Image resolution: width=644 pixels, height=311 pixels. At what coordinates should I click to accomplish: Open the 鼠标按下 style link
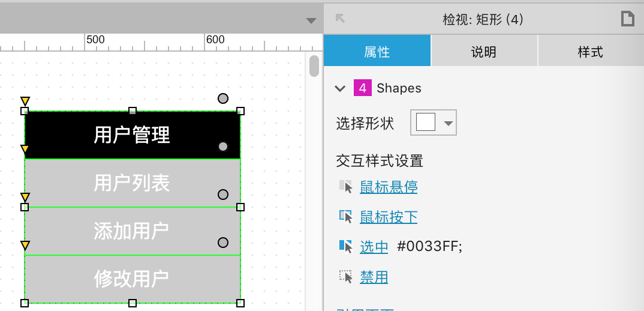click(389, 217)
